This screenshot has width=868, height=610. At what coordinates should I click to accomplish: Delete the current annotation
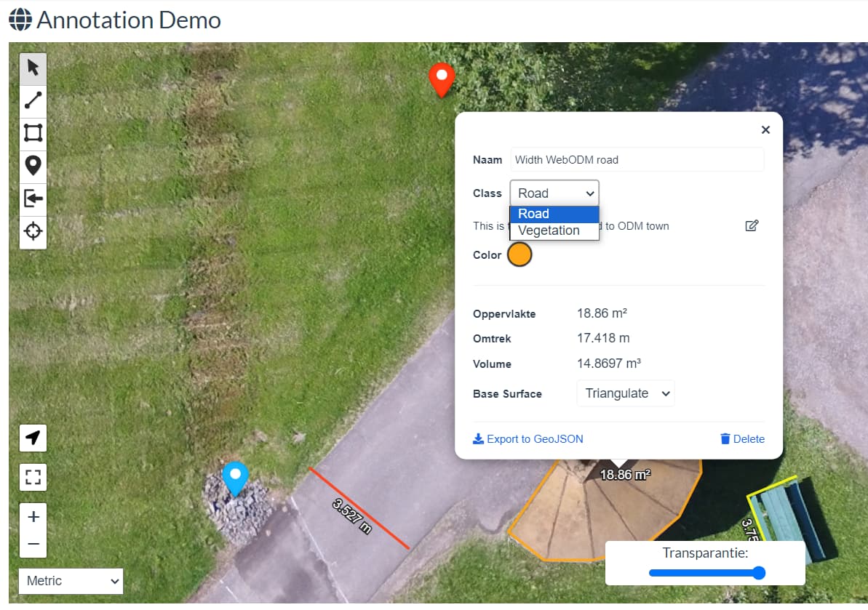[x=742, y=438]
